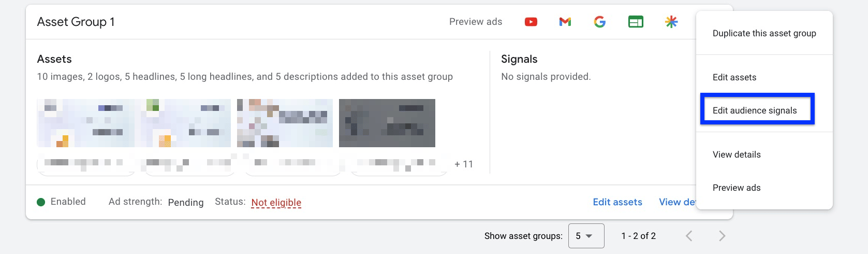Open the first asset image thumbnail

(86, 123)
